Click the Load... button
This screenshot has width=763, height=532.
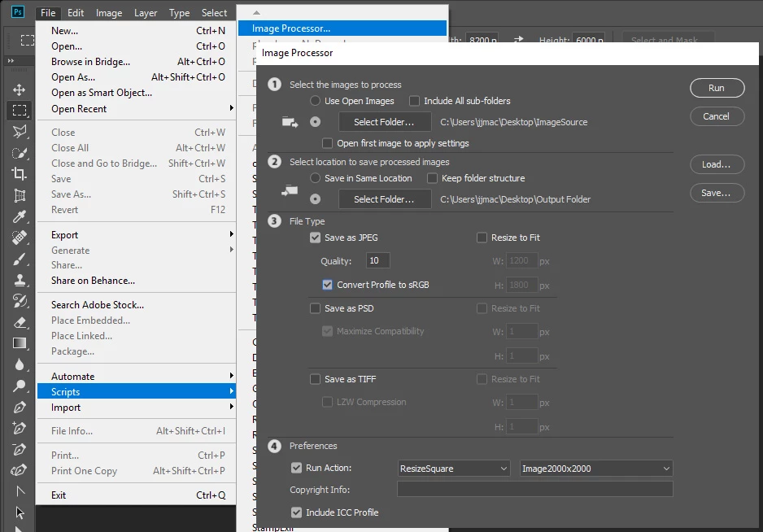point(717,164)
